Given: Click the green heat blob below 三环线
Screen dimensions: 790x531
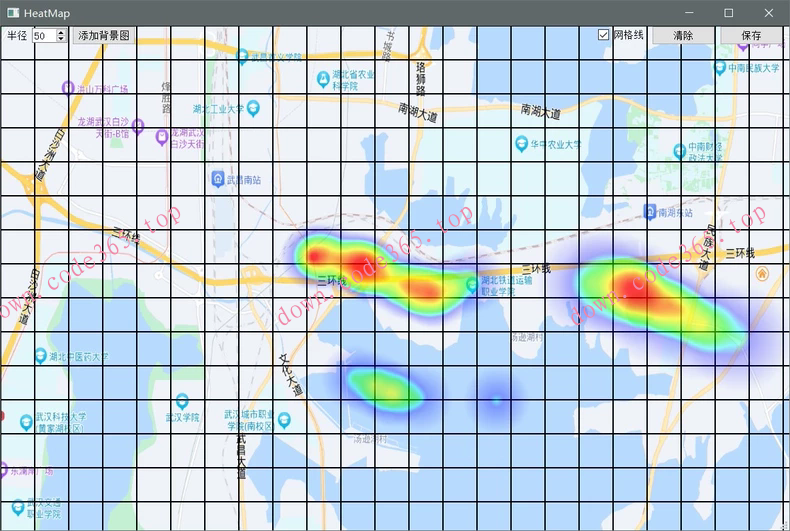Looking at the screenshot, I should pyautogui.click(x=386, y=390).
